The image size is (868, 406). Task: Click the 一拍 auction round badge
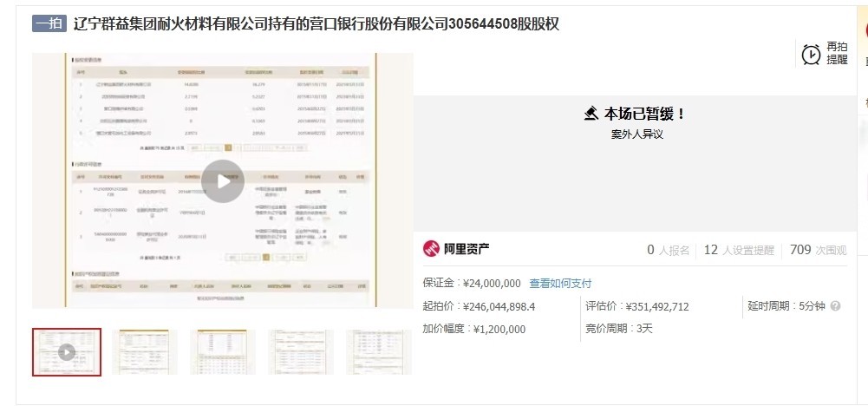point(49,23)
